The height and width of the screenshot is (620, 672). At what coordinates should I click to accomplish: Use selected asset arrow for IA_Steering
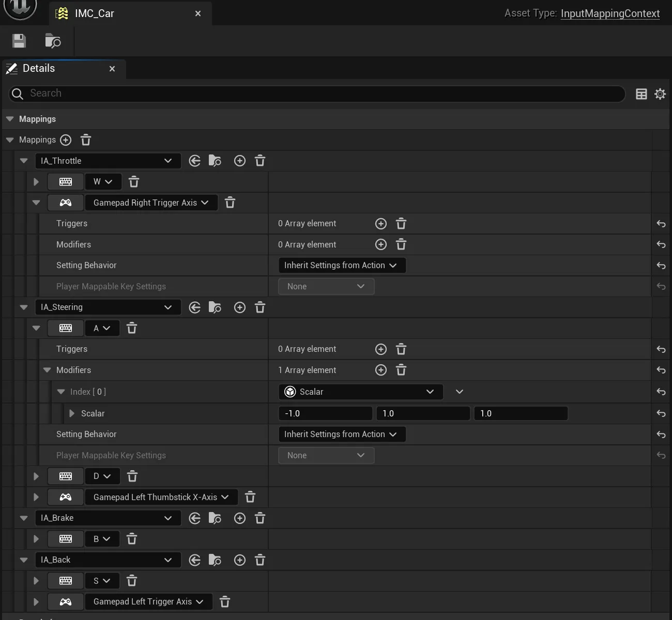point(194,307)
